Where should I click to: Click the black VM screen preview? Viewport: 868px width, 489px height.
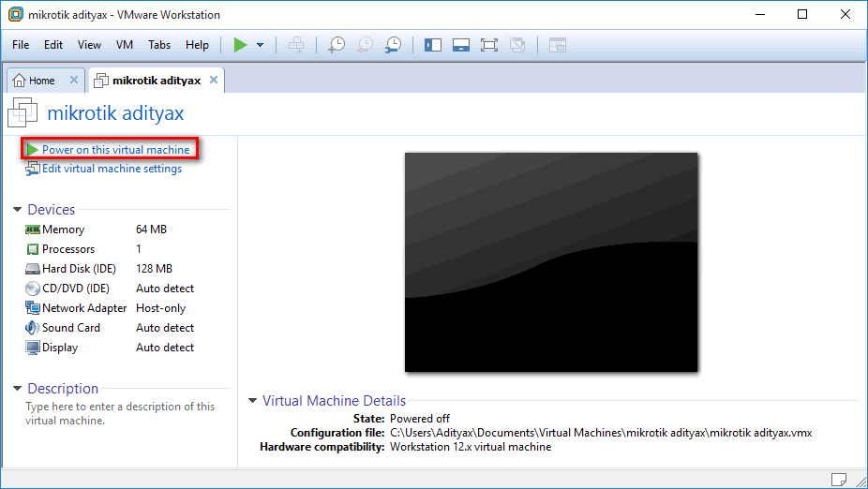tap(551, 262)
